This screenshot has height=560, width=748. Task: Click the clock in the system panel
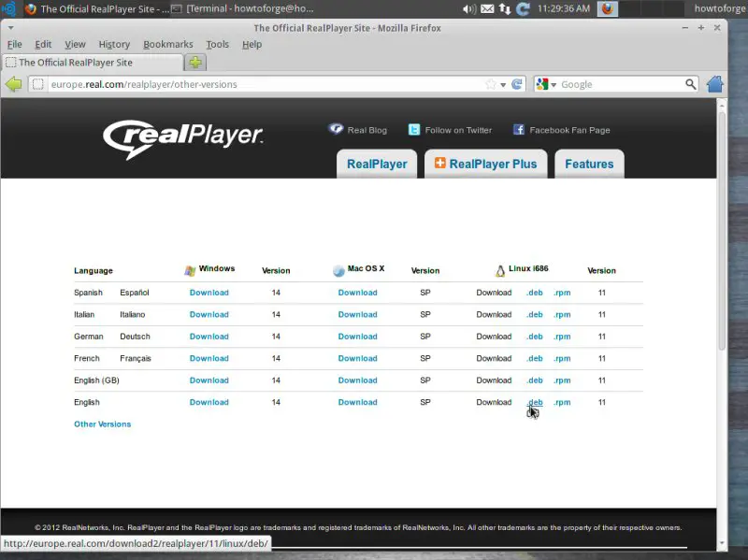tap(564, 8)
